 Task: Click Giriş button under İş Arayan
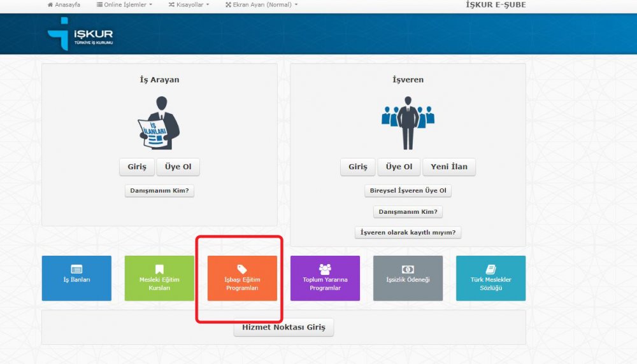pos(137,167)
